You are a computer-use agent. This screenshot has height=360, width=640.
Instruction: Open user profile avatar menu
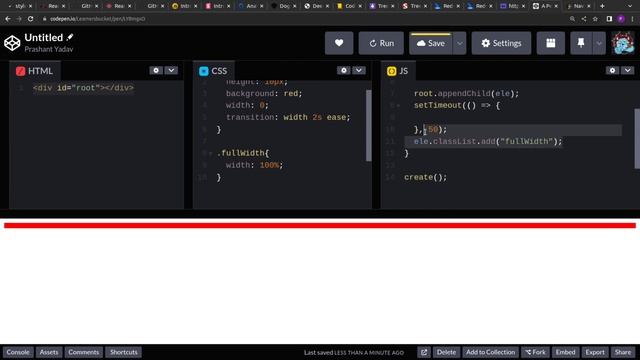(623, 43)
